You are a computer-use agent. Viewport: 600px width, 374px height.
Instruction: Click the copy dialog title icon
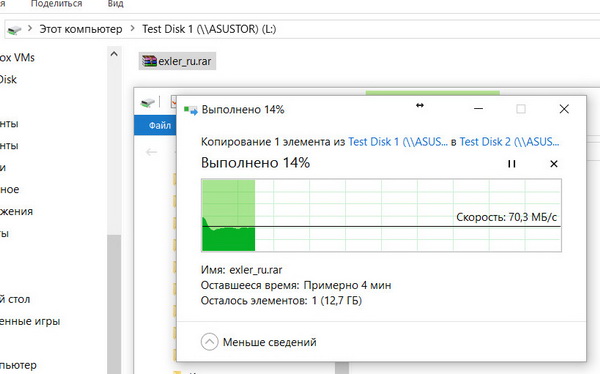191,110
